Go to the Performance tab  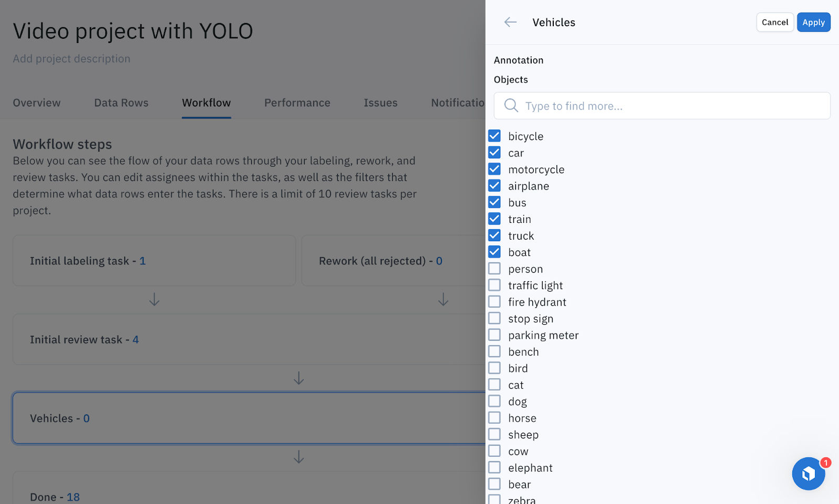point(297,103)
